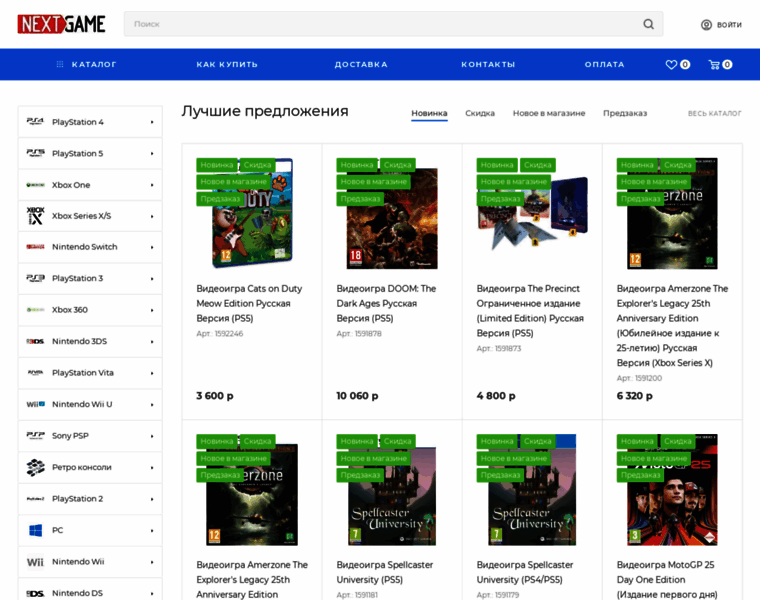
Task: Open the shopping cart icon
Action: click(713, 64)
